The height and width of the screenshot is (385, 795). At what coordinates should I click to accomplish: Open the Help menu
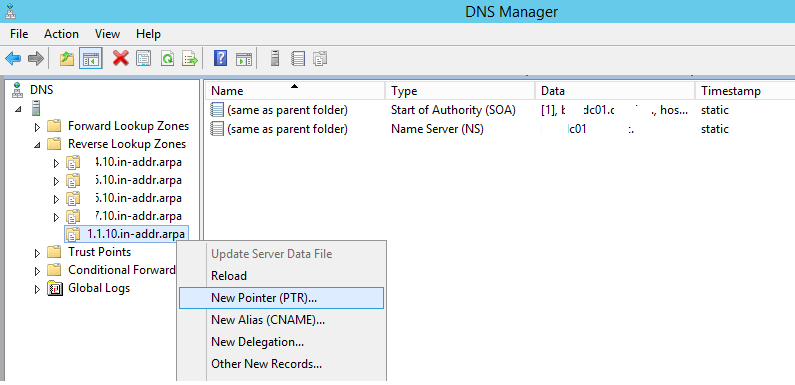149,34
